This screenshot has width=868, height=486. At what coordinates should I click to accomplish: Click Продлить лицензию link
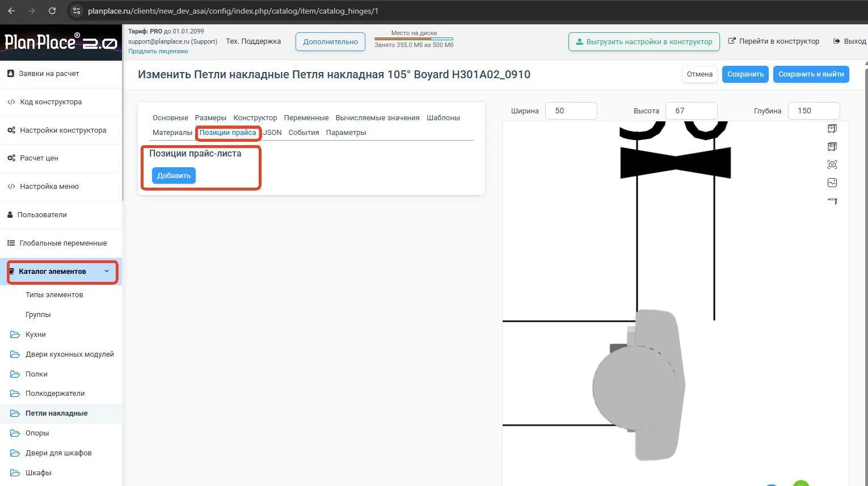coord(158,51)
